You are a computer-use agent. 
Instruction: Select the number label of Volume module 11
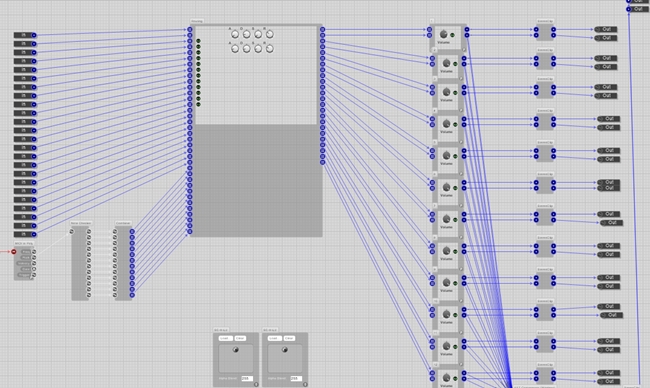tap(435, 333)
